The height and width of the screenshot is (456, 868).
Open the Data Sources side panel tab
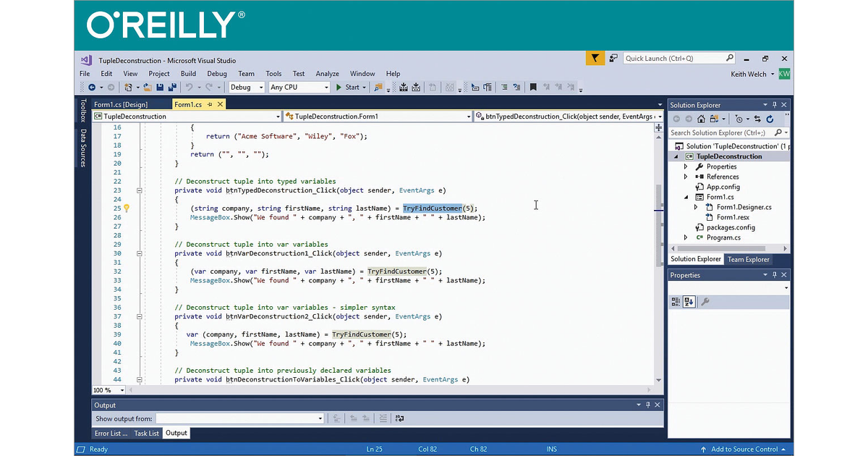(83, 148)
